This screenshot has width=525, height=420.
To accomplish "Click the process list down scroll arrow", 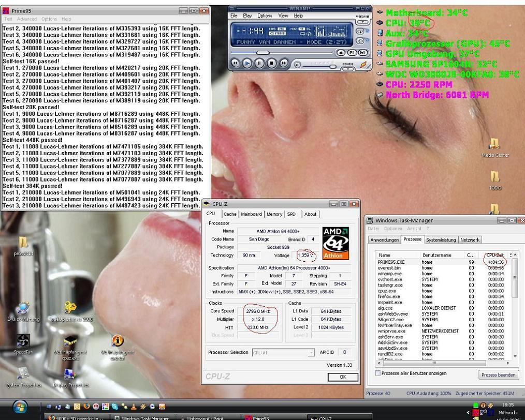I will pyautogui.click(x=515, y=356).
